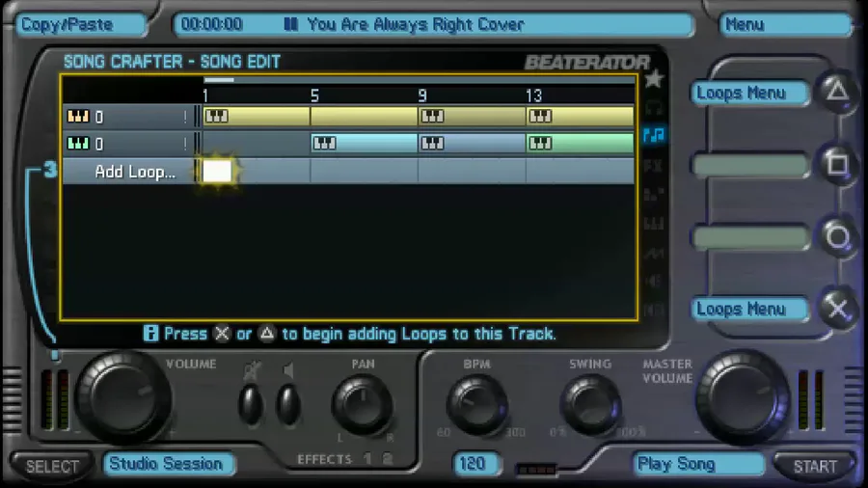The height and width of the screenshot is (488, 868).
Task: Toggle the solo switch under speaker icon
Action: click(288, 404)
